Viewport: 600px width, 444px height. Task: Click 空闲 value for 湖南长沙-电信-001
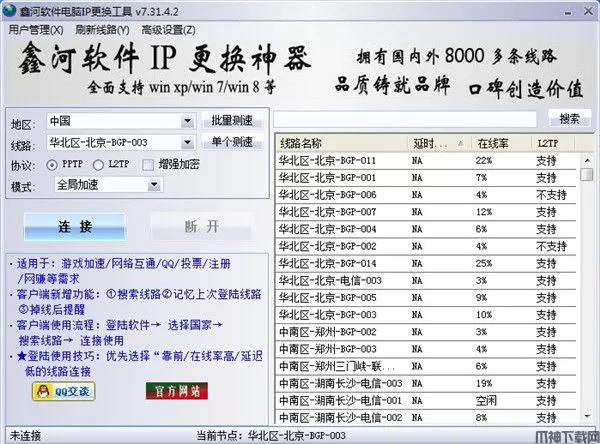pyautogui.click(x=486, y=401)
